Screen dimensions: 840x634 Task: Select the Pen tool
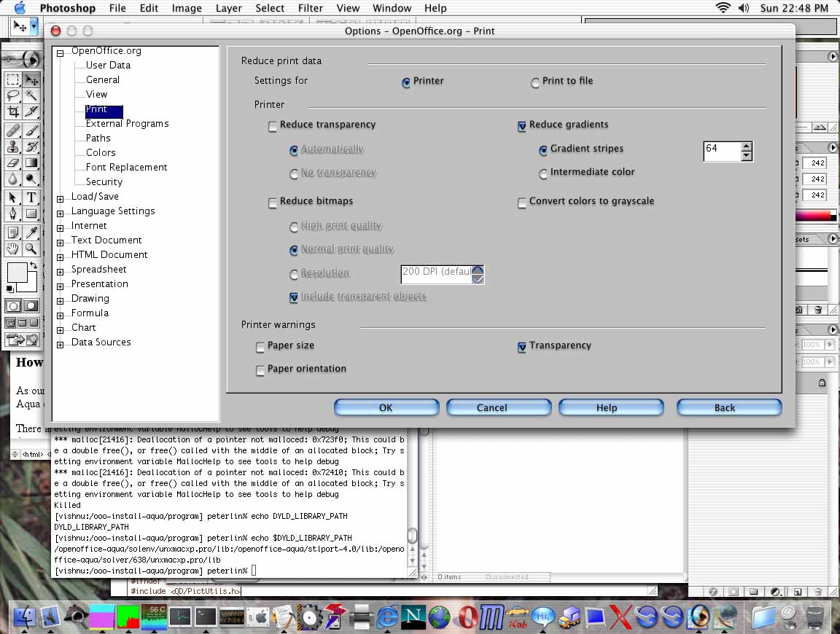(13, 214)
